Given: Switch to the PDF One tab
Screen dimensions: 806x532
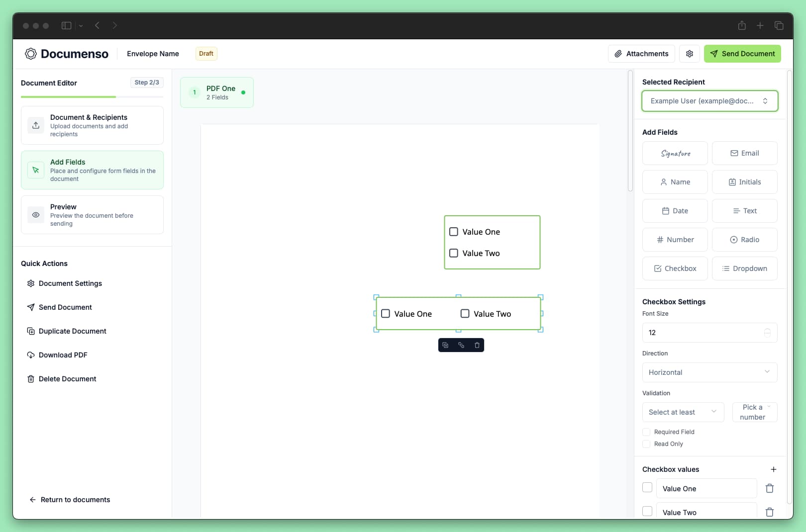Looking at the screenshot, I should tap(217, 92).
